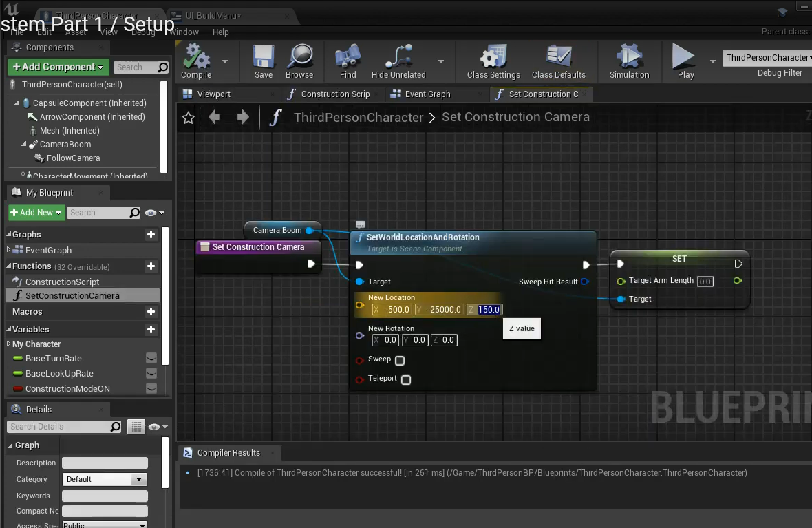Click the Add New button
Screen dimensions: 812x528
click(x=36, y=213)
